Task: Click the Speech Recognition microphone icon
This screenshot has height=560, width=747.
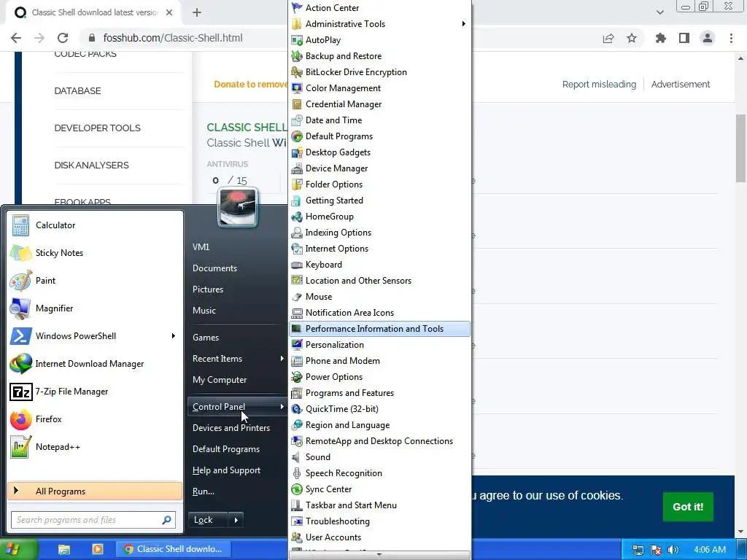Action: coord(297,473)
